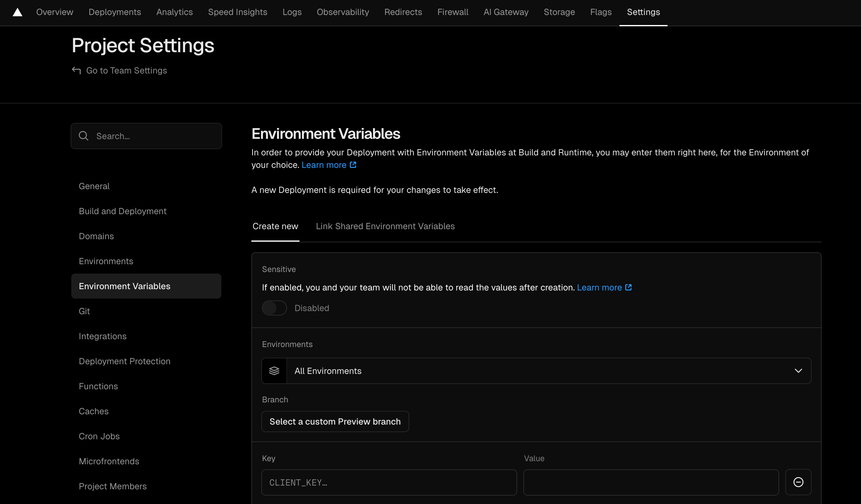Click the Vercel triangle logo
The image size is (861, 504).
pyautogui.click(x=18, y=12)
